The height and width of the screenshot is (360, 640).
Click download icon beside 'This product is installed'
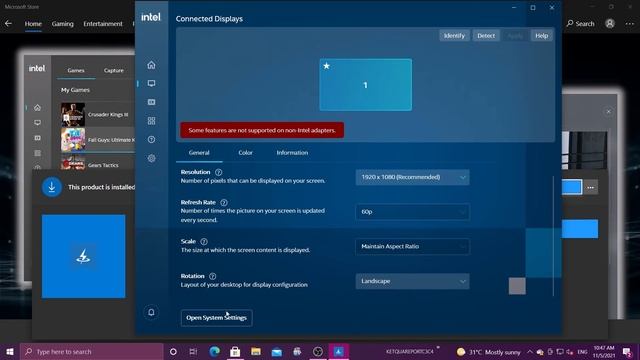coord(52,187)
